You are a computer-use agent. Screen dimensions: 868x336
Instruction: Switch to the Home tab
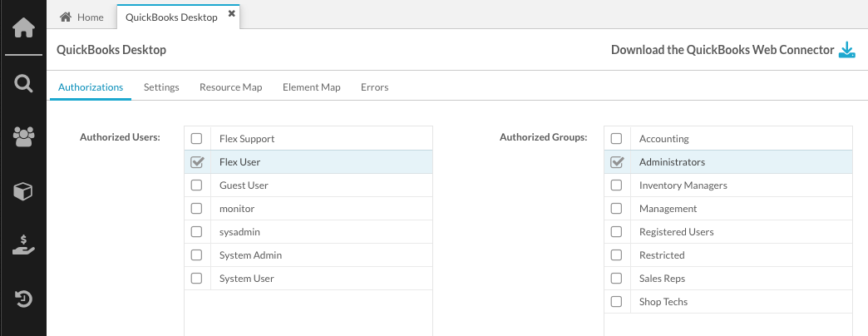82,17
